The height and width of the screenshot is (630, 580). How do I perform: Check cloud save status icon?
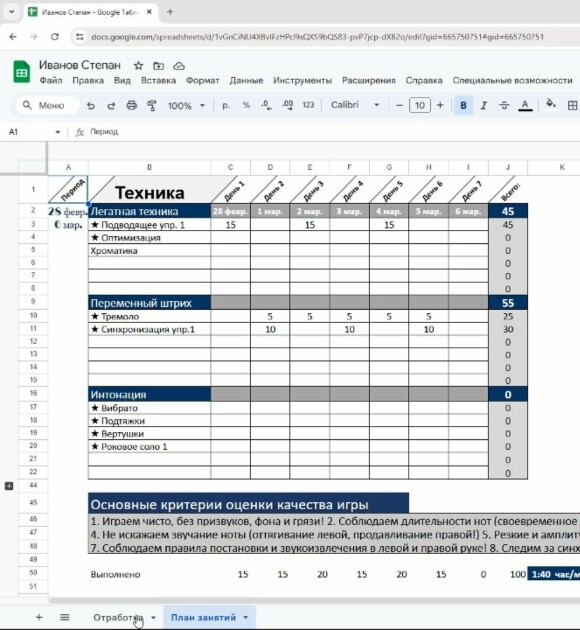tap(179, 66)
